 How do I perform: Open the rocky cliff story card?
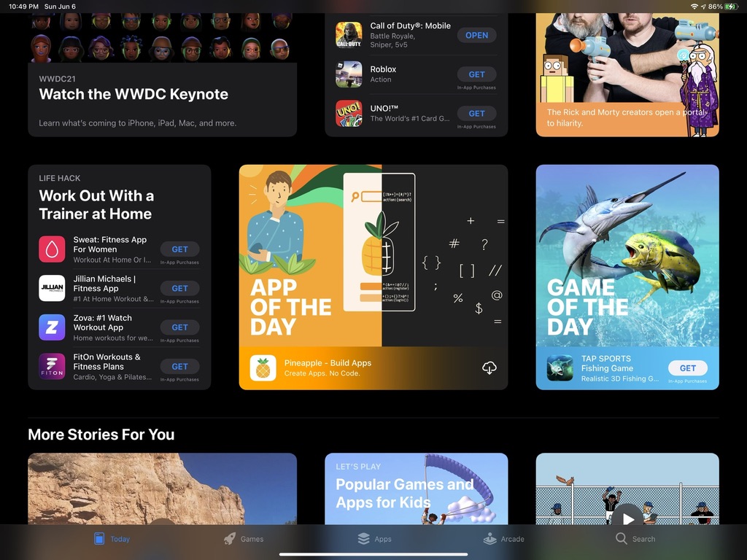[163, 489]
